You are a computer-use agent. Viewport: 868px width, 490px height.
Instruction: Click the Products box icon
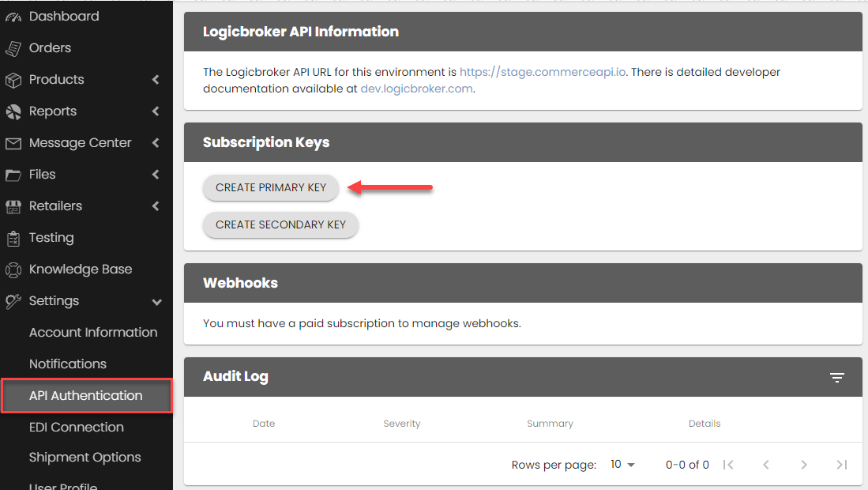pyautogui.click(x=13, y=80)
